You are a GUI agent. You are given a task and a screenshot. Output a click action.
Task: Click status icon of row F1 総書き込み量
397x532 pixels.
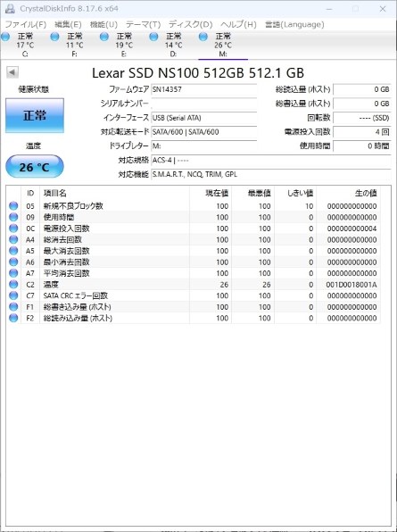coord(13,307)
